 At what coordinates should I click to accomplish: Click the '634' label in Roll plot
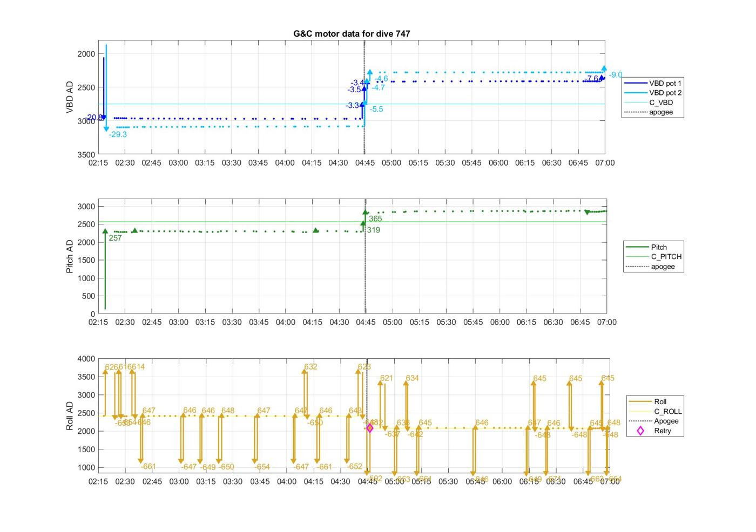click(412, 378)
